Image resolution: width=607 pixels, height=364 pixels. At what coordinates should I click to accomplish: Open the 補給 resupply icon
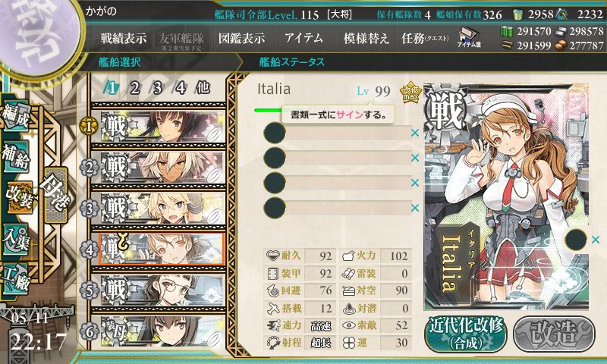(x=16, y=157)
